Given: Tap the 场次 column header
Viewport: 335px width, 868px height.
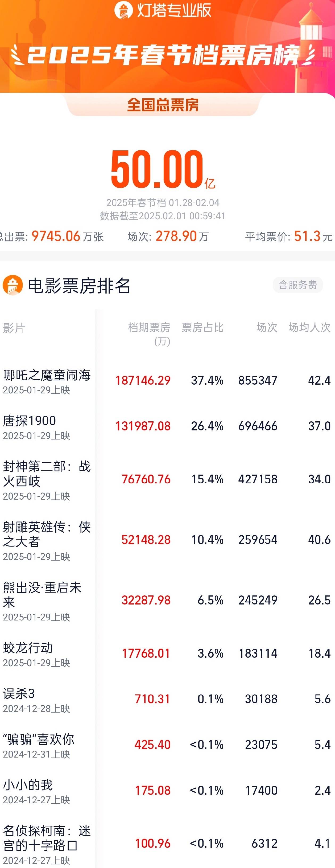Looking at the screenshot, I should click(267, 327).
